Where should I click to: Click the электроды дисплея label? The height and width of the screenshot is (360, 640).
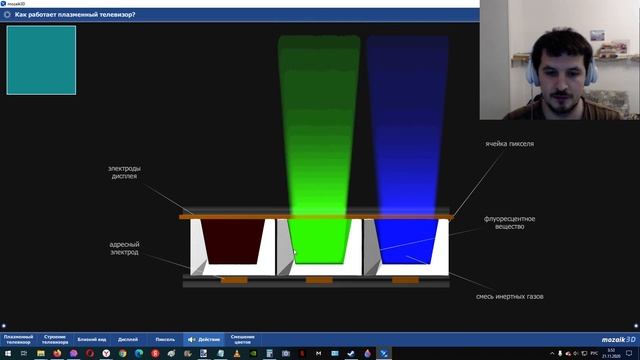click(x=124, y=172)
